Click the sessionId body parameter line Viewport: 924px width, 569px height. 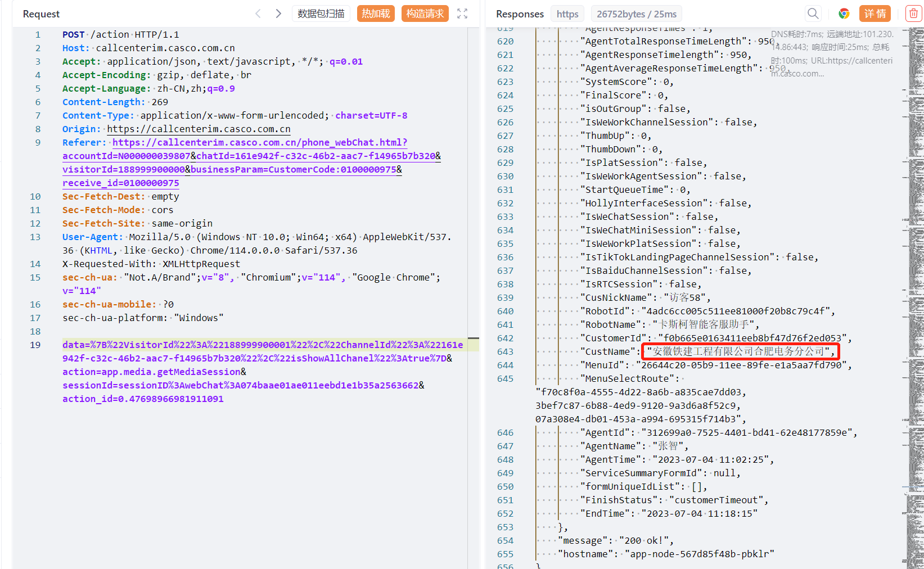pos(243,385)
